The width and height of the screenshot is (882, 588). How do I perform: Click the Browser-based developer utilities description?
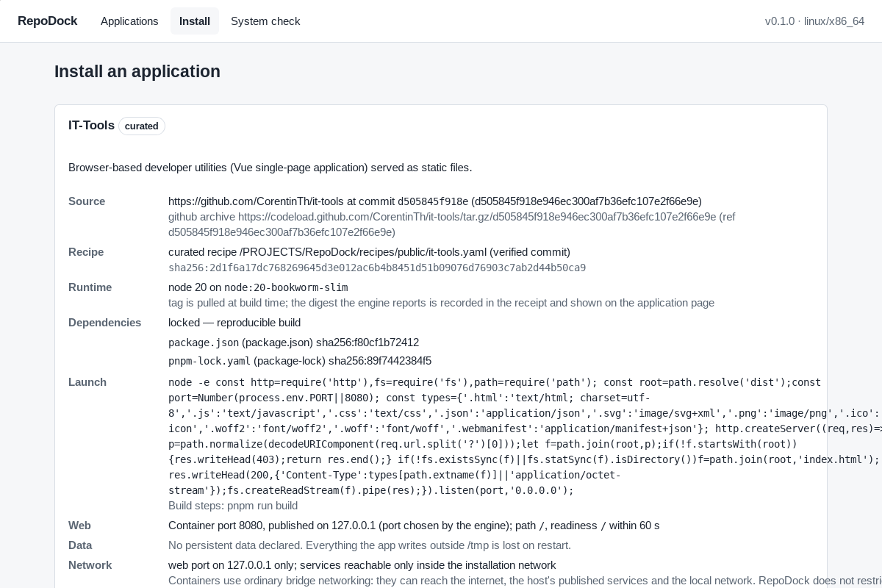[x=270, y=168]
